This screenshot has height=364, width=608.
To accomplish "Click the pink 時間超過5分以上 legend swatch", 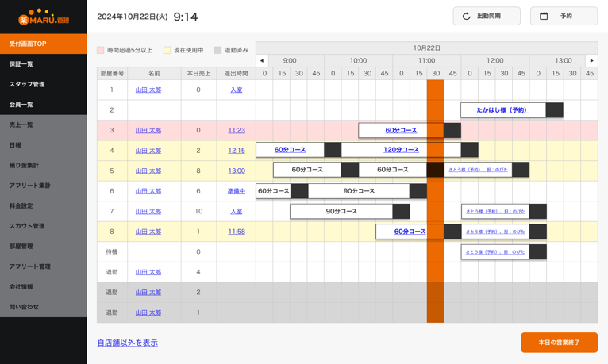I will 101,50.
